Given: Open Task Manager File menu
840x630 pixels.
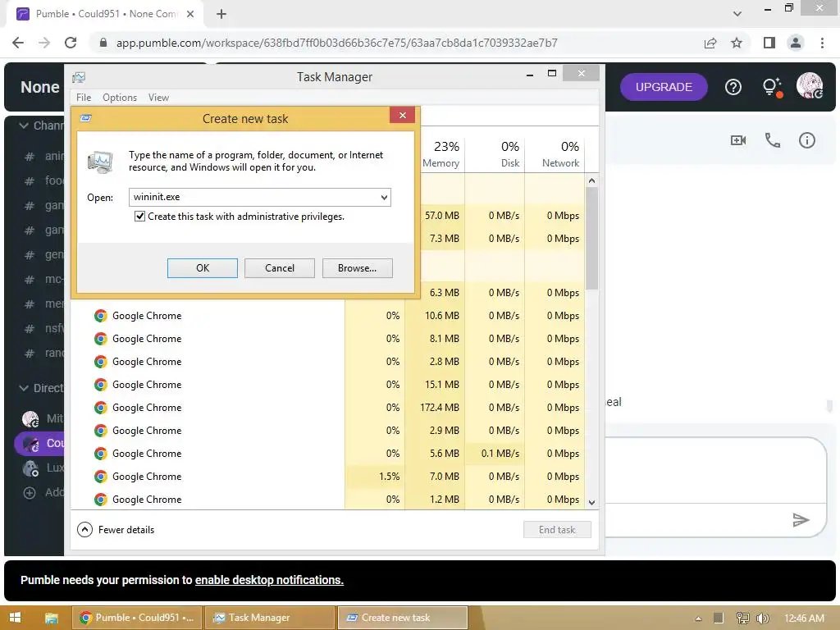Looking at the screenshot, I should tap(84, 98).
